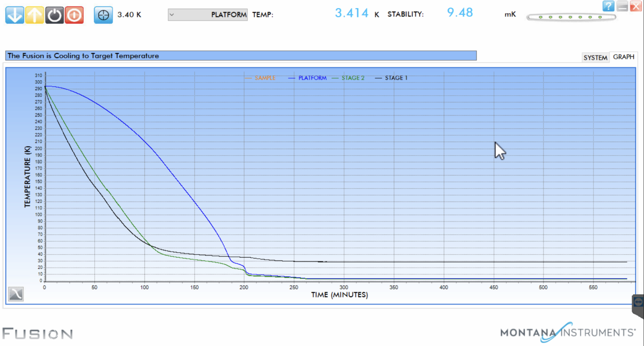
Task: Click the blue cooldown down-arrow button
Action: click(x=14, y=15)
